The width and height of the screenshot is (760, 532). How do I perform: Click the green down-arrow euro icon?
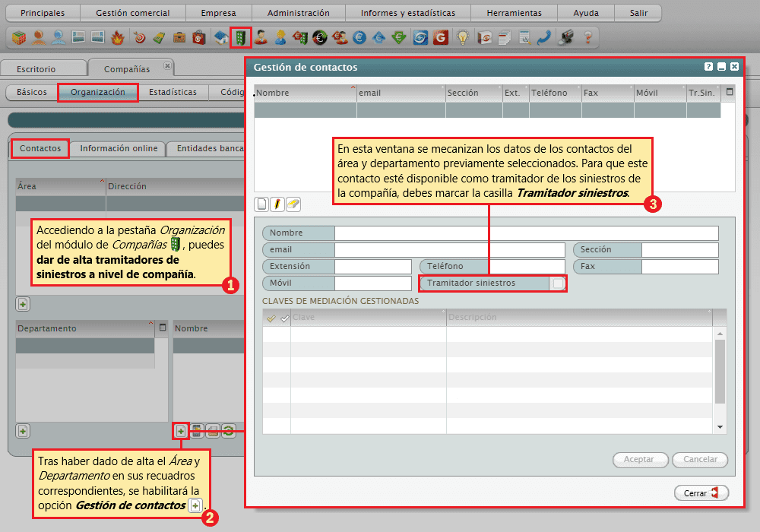399,37
